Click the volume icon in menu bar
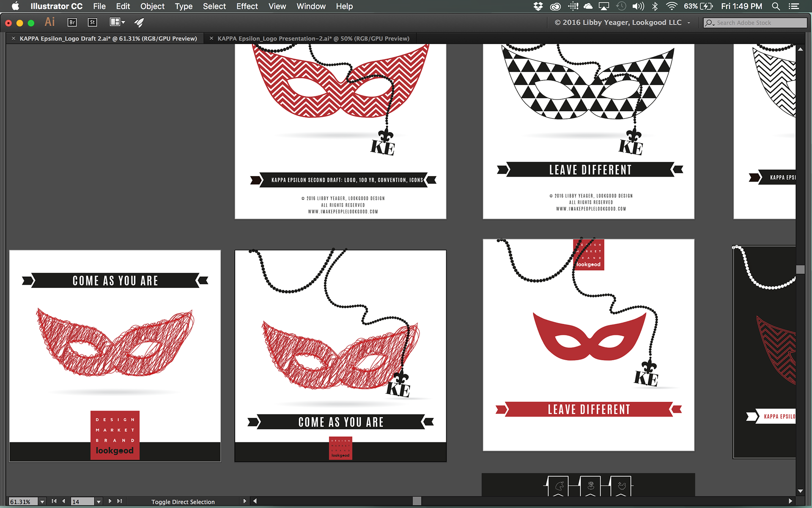This screenshot has width=812, height=508. (x=638, y=6)
